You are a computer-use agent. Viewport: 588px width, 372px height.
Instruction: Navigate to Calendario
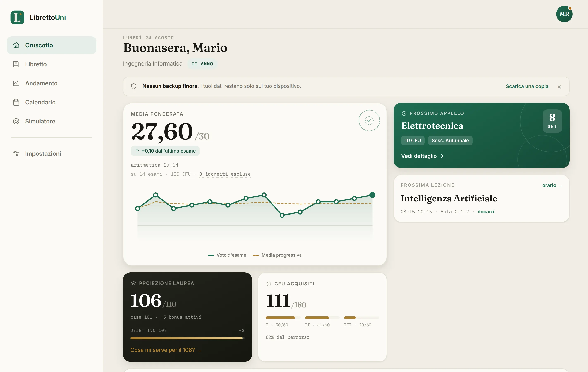point(51,102)
